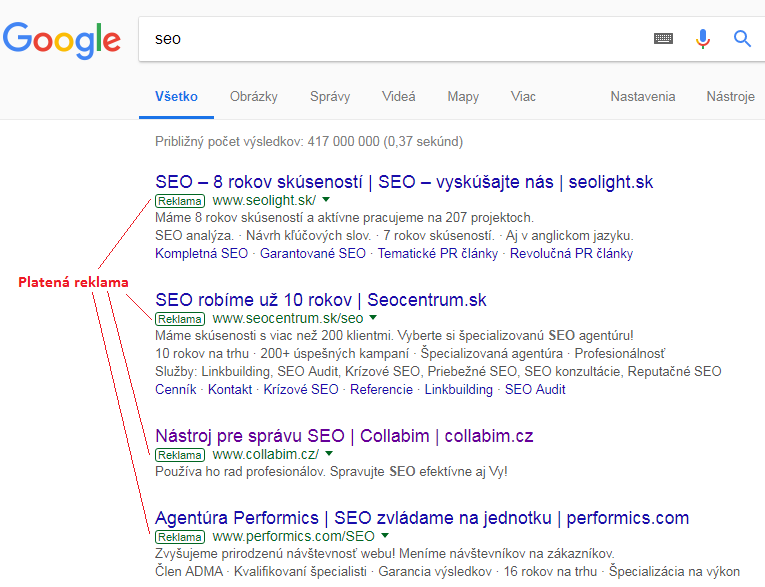The height and width of the screenshot is (587, 765).
Task: Click the Cenník sitelink
Action: point(176,389)
